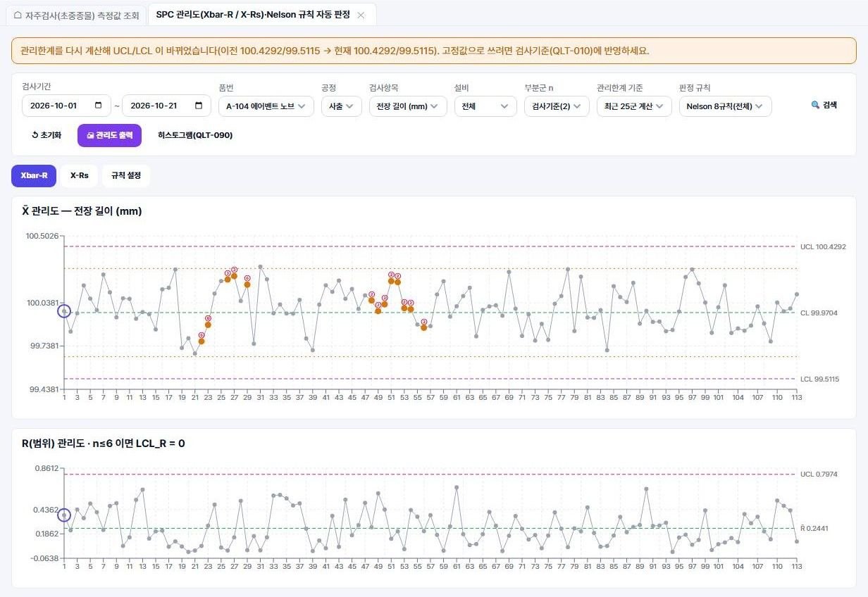Click the orange flagged point at subgroup 56
This screenshot has height=597, width=868.
(423, 327)
